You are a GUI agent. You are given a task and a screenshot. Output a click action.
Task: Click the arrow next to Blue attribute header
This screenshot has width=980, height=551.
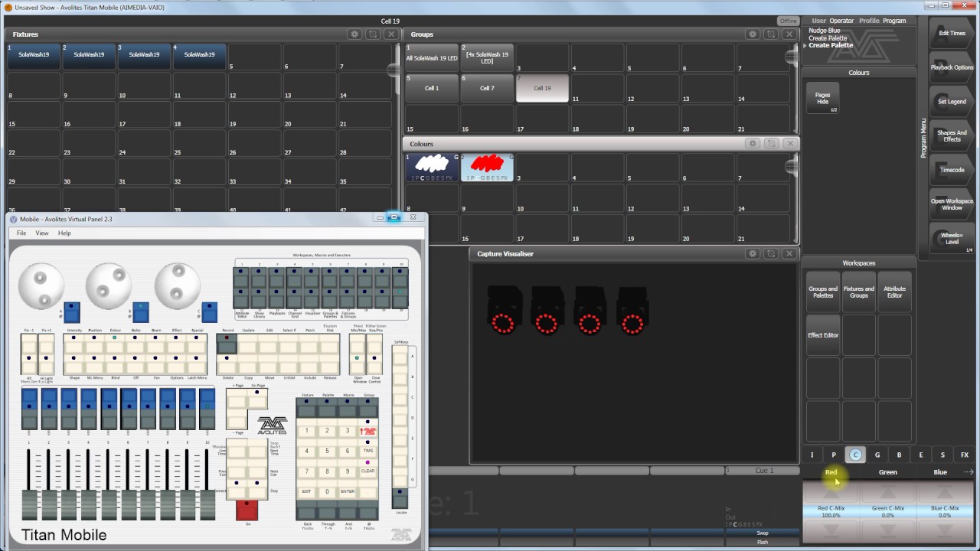click(x=968, y=472)
